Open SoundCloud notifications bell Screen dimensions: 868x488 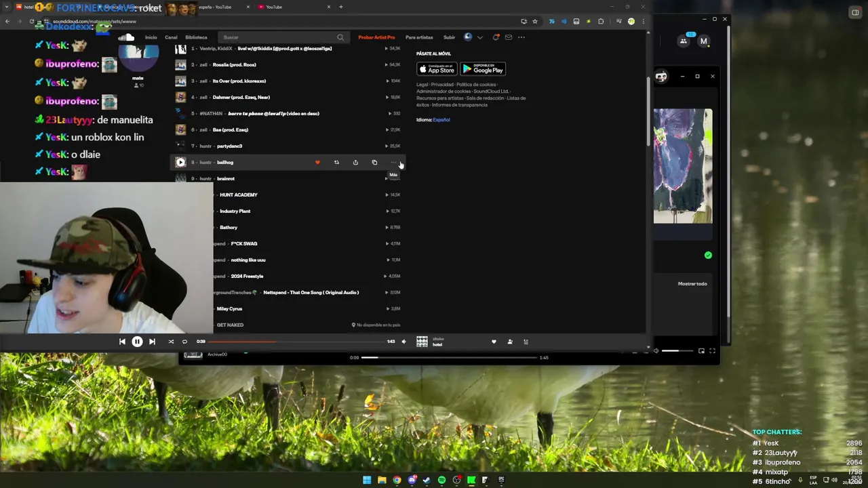tap(496, 37)
